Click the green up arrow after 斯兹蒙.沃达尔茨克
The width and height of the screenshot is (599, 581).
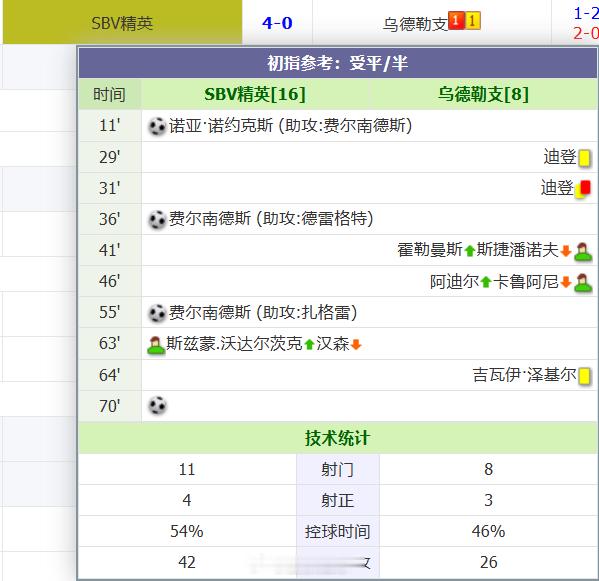[309, 345]
